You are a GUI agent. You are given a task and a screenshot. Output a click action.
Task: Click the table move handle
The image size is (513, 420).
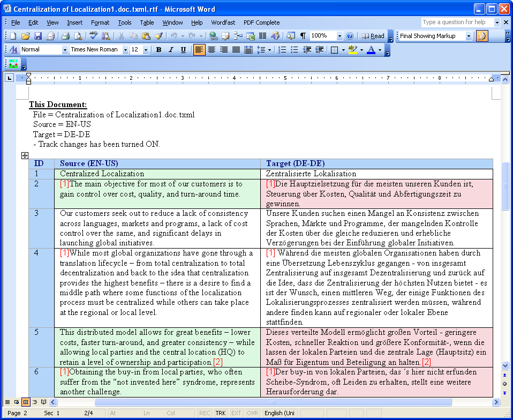point(25,155)
